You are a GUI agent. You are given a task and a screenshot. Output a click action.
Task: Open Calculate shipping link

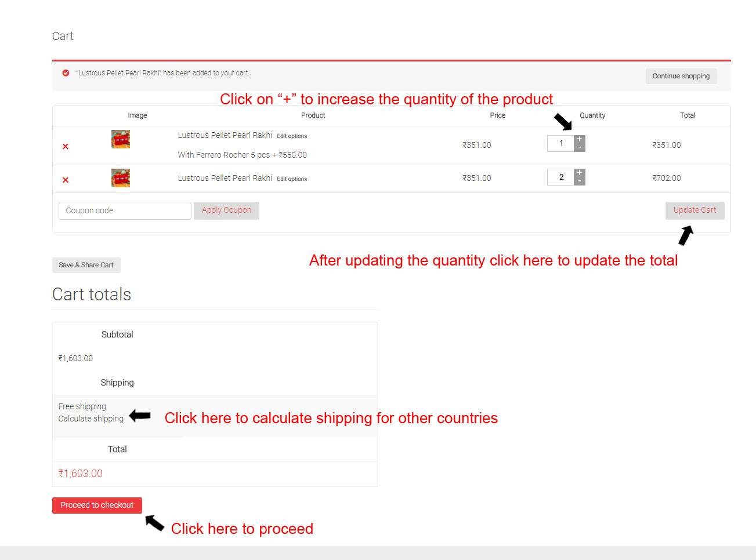[91, 419]
